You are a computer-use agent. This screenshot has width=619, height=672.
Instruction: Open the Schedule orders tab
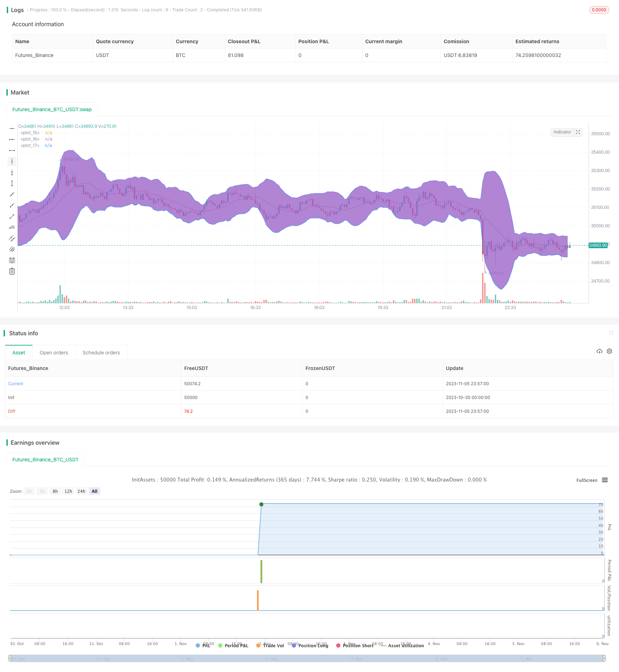click(101, 353)
